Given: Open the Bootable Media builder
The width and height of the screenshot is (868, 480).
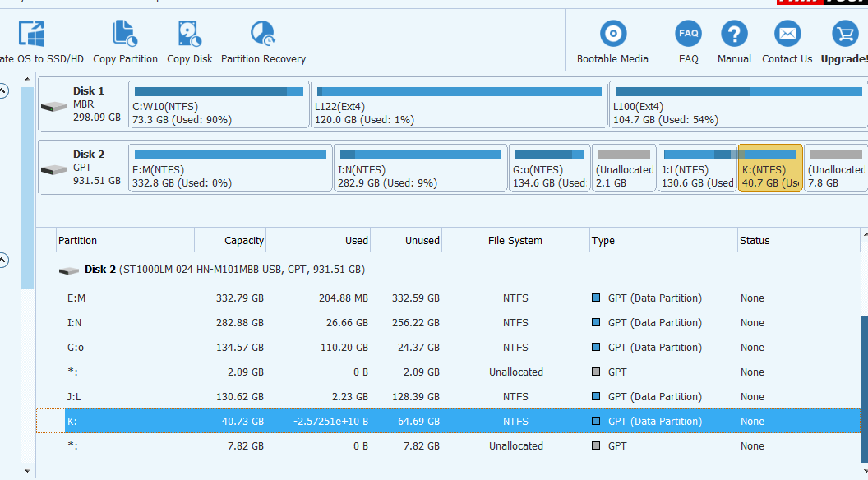Looking at the screenshot, I should click(x=612, y=35).
